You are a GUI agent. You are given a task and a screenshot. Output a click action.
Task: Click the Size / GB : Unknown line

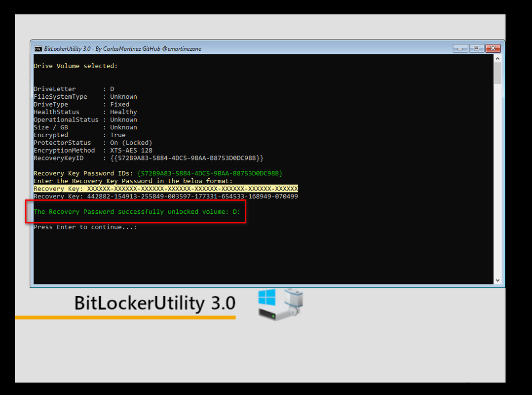(x=85, y=127)
